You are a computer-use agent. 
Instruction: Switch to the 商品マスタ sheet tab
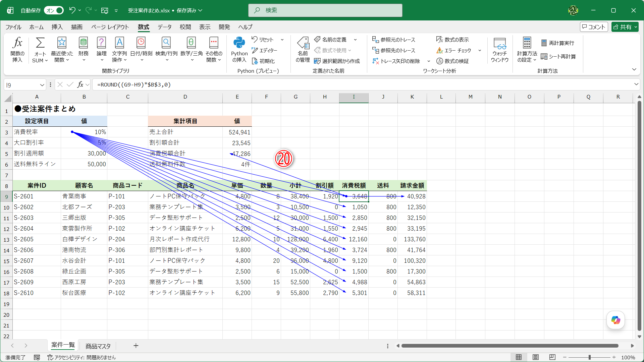(98, 346)
